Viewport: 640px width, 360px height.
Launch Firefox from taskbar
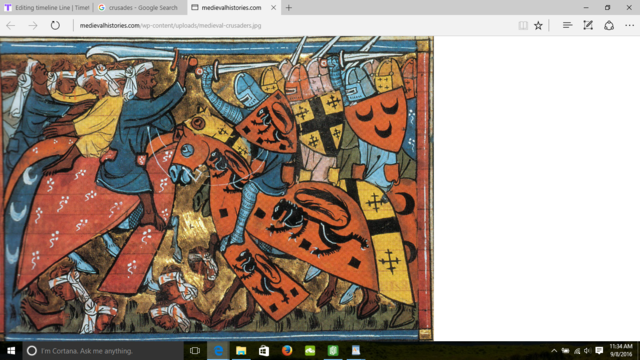[287, 351]
